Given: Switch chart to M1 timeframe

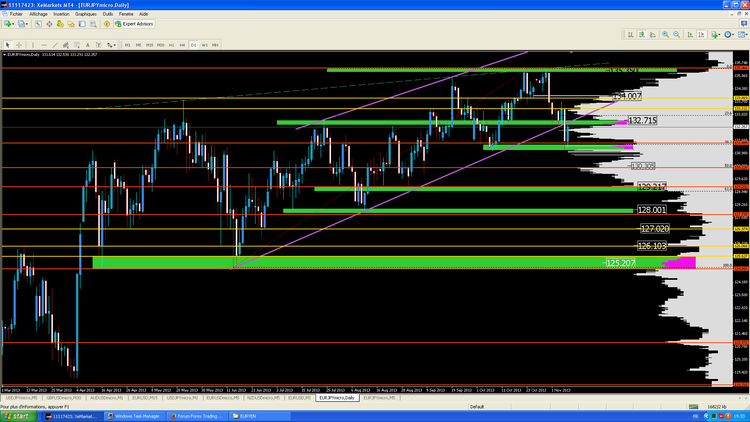Looking at the screenshot, I should click(127, 45).
